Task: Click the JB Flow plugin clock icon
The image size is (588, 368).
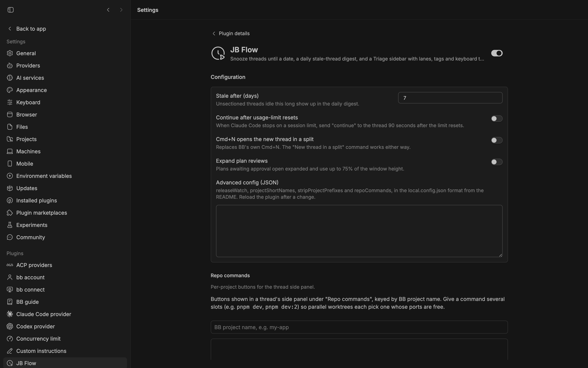Action: point(218,53)
